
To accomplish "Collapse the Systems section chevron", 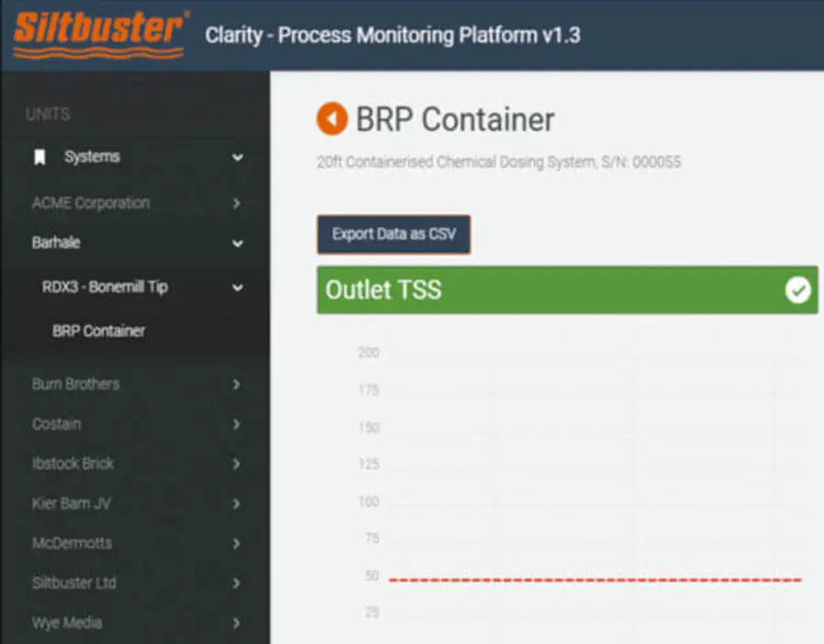I will 237,157.
